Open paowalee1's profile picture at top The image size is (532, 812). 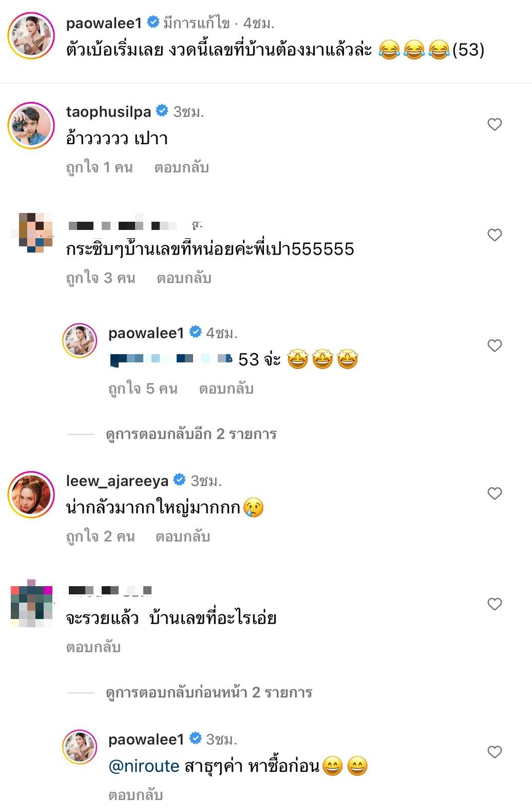[x=31, y=36]
